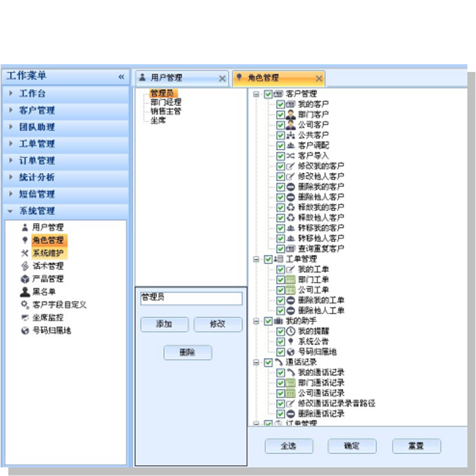Collapse the work menu with double-chevron icon
The height and width of the screenshot is (476, 476).
tap(121, 77)
